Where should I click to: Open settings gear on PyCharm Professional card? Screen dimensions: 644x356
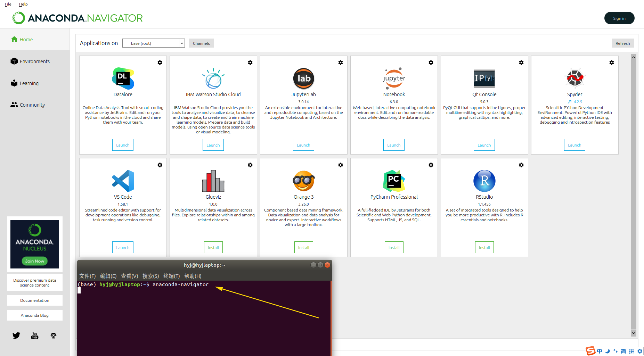click(431, 165)
